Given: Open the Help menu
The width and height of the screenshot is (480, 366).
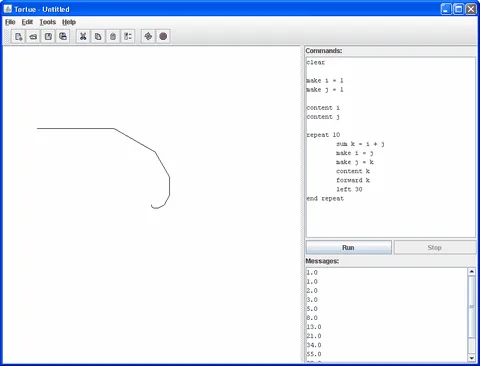Looking at the screenshot, I should point(69,22).
